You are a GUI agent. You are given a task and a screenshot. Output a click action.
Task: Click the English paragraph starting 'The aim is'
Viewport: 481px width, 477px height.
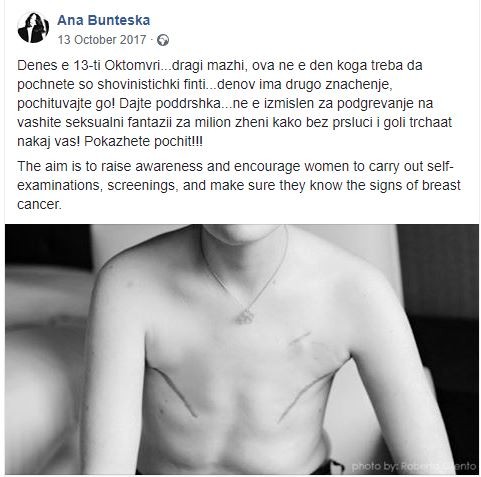239,185
